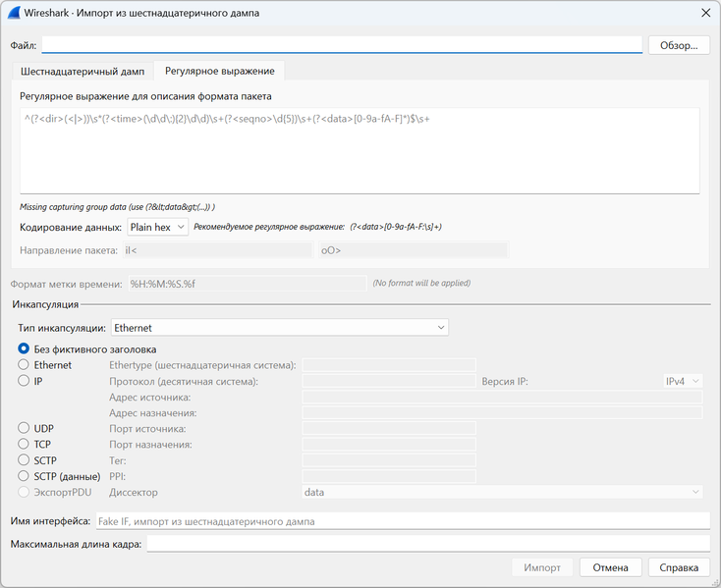This screenshot has height=588, width=721.
Task: Click the Инкапсуляция section label
Action: coord(45,304)
